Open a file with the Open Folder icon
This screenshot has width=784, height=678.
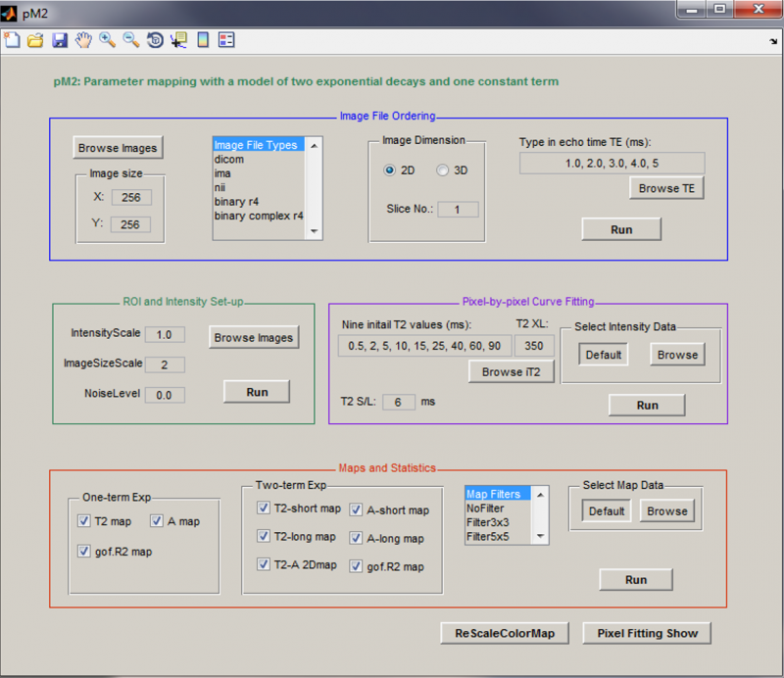coord(37,39)
